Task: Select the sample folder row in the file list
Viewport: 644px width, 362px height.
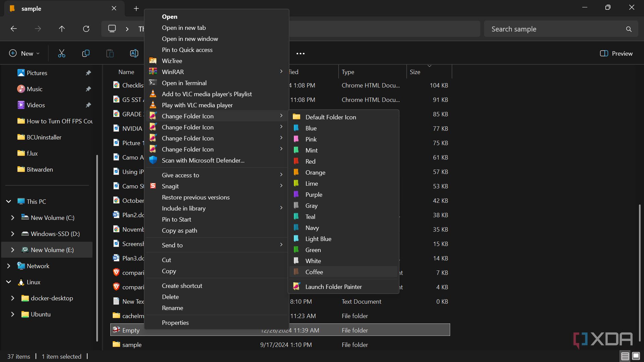Action: point(280,345)
